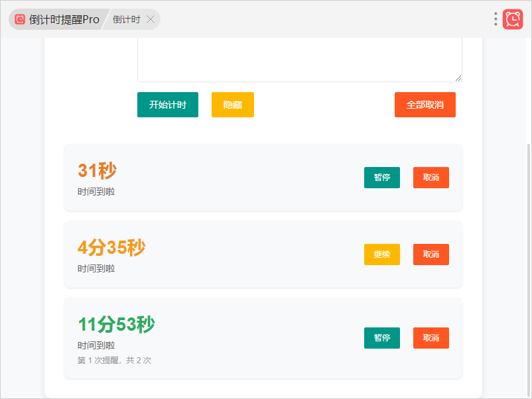
Task: Click the green 11分53秒 countdown text
Action: tap(116, 325)
